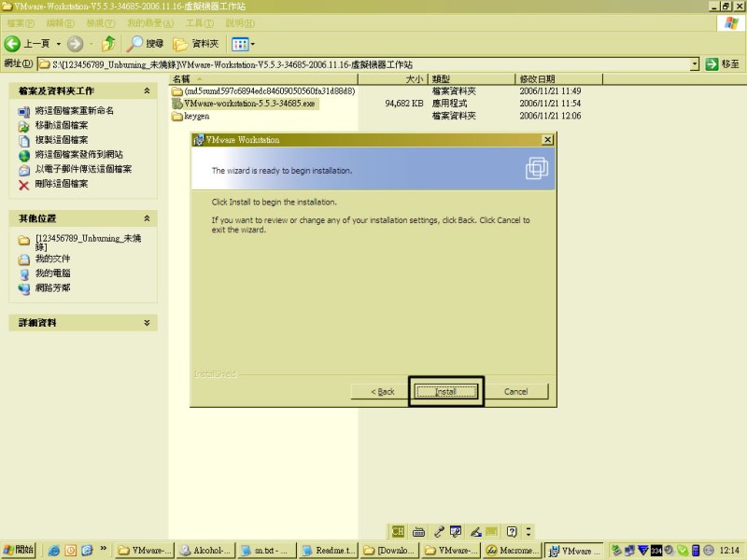Sort files by the 修改日期 column header
The image size is (747, 560).
tap(558, 79)
